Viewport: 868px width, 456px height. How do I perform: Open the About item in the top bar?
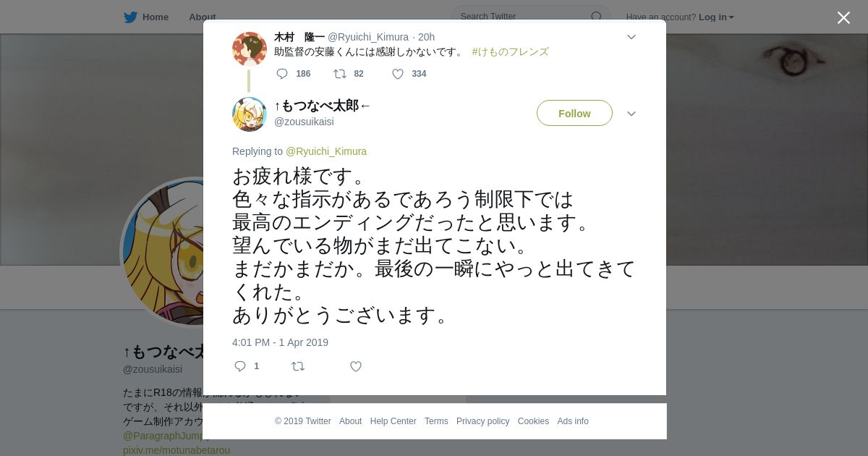click(x=203, y=17)
